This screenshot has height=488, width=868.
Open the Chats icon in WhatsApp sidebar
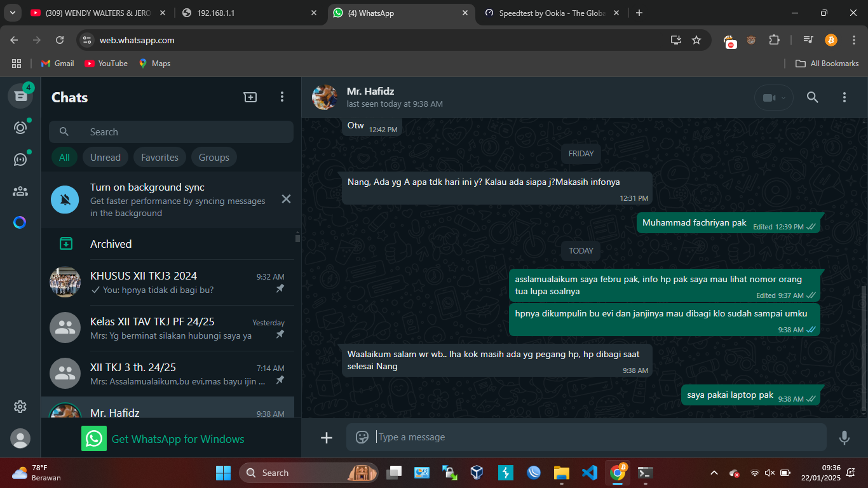pos(20,96)
